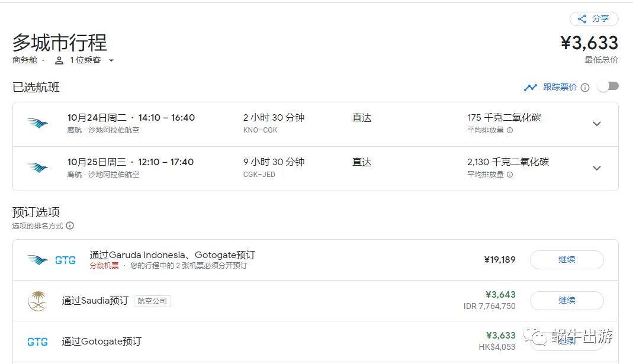This screenshot has width=633, height=364.
Task: Click the price trend graph icon near 跟踪票价
Action: coord(531,87)
